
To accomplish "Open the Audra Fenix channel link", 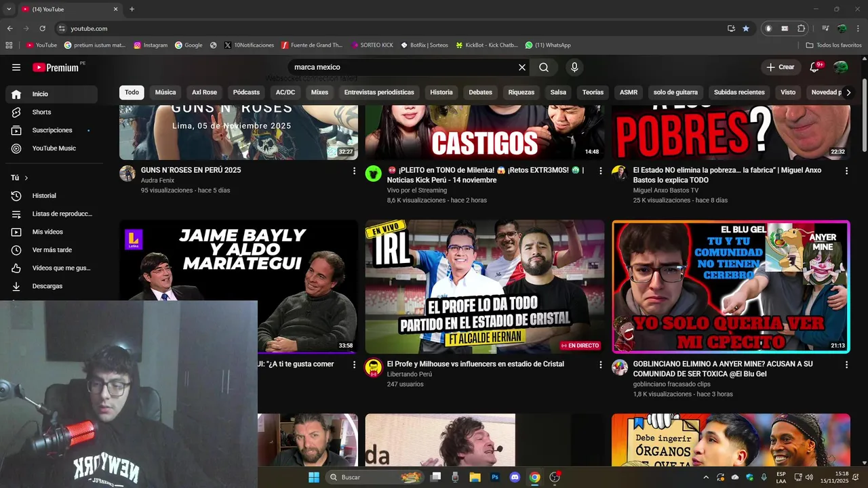I will 157,180.
